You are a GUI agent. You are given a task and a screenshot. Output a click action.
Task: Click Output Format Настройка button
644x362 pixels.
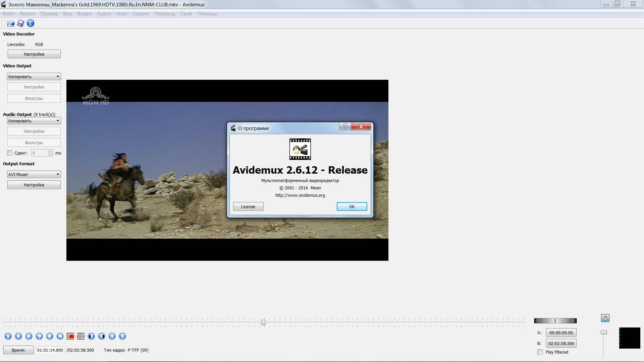(34, 185)
